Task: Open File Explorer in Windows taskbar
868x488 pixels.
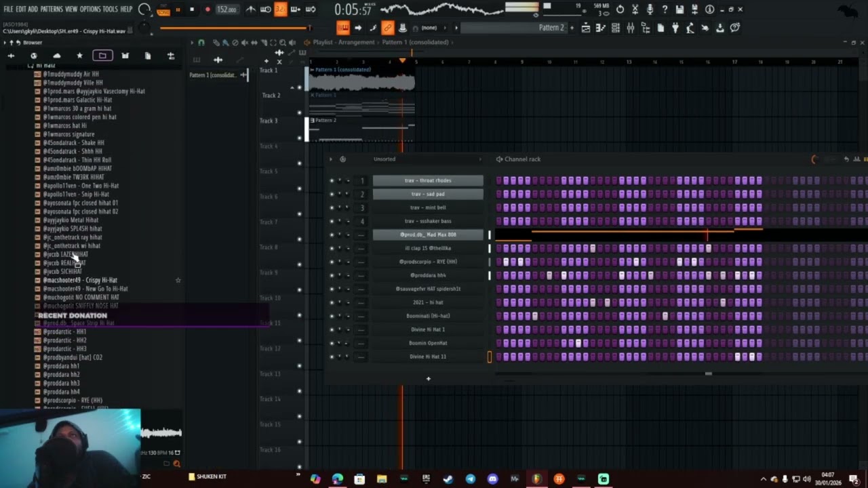Action: pos(382,479)
